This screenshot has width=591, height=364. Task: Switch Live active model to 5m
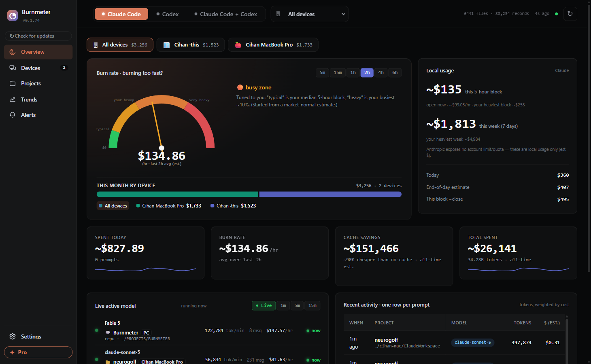coord(297,305)
